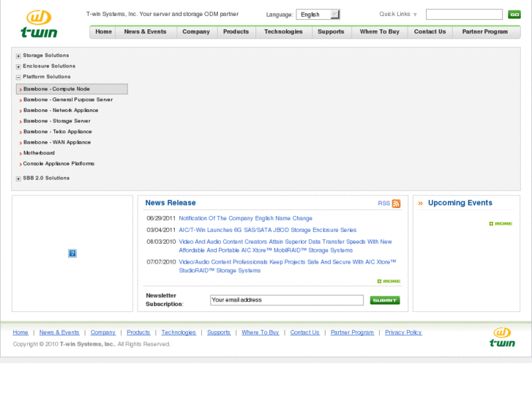Open the Language dropdown
The image size is (532, 399).
[318, 15]
